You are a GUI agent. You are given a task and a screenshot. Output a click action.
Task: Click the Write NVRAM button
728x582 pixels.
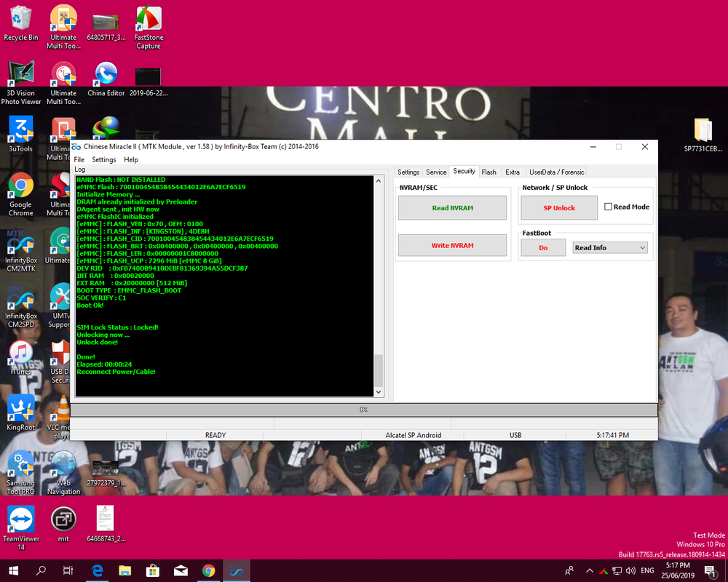(452, 245)
